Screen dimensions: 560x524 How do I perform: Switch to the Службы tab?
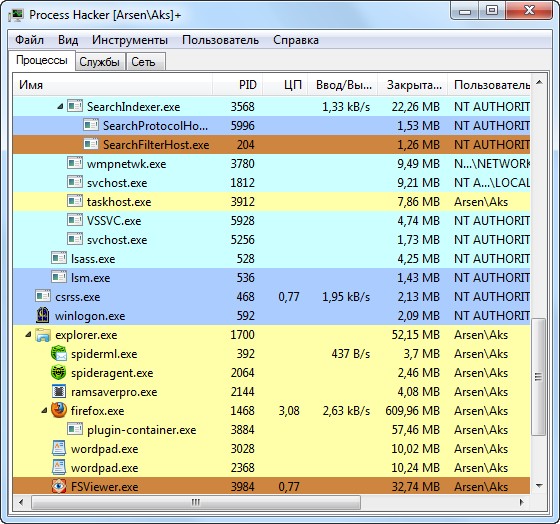click(x=99, y=62)
